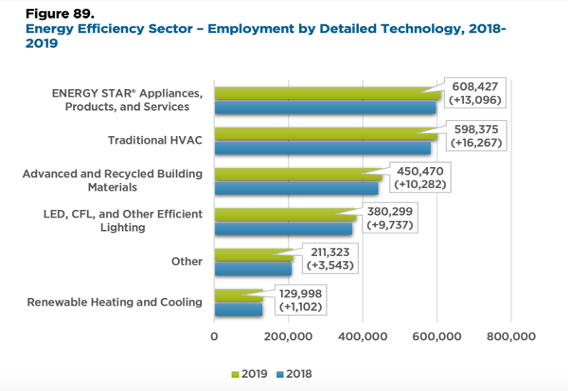Select the 'Renewable Heating and Cooling' label
The height and width of the screenshot is (391, 568).
tap(114, 302)
